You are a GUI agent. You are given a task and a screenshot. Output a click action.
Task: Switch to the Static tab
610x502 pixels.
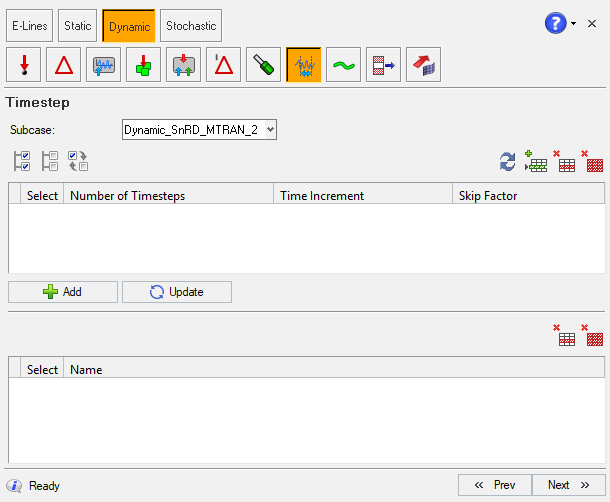pyautogui.click(x=77, y=26)
